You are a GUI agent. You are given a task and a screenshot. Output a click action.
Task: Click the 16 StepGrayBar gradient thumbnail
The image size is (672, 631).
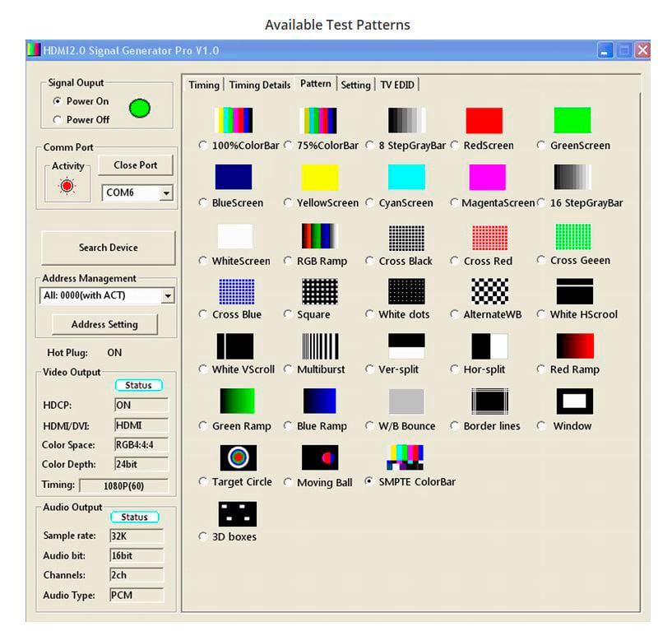click(572, 177)
